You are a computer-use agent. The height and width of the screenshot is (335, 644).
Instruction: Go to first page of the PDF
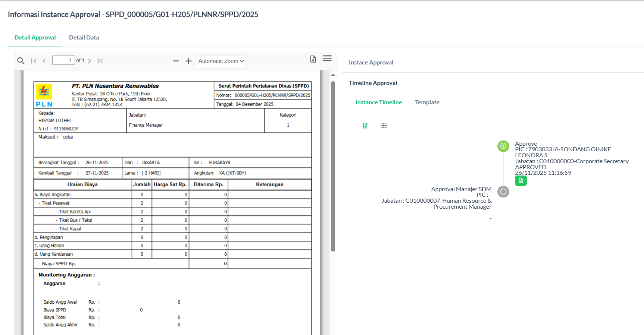tap(34, 61)
